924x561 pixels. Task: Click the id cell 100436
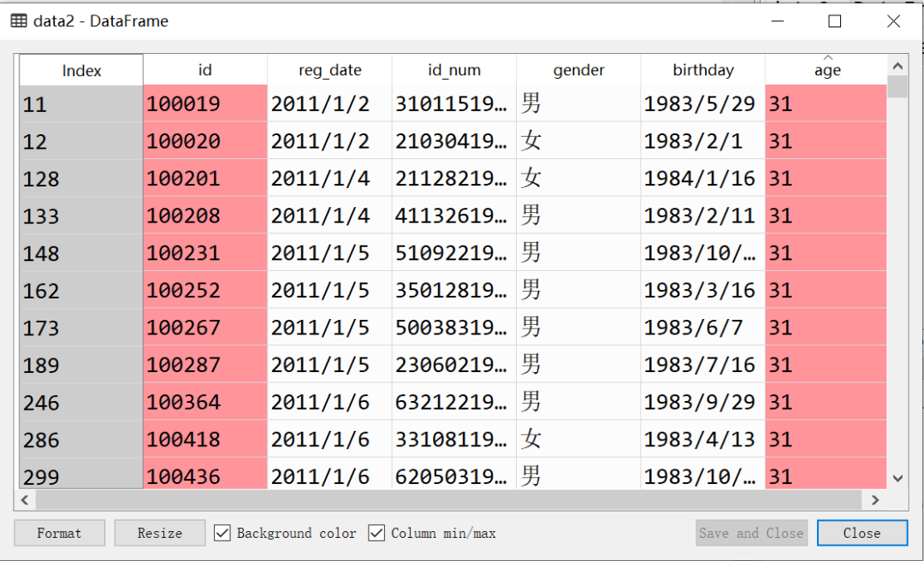(205, 474)
